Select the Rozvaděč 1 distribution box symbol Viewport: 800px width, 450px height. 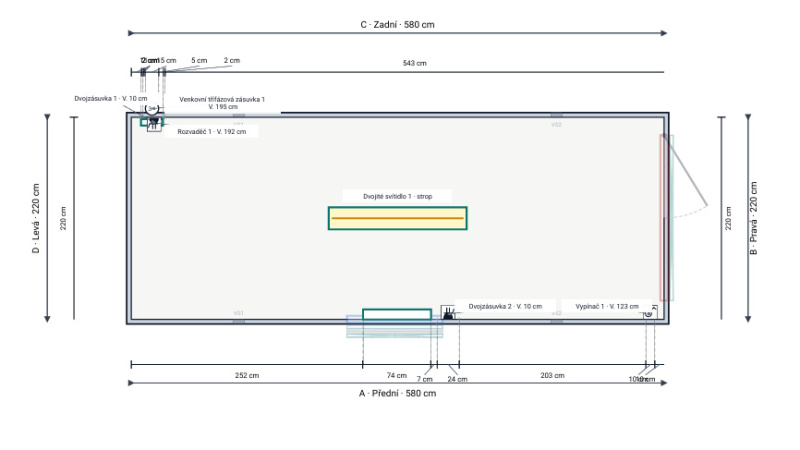154,124
